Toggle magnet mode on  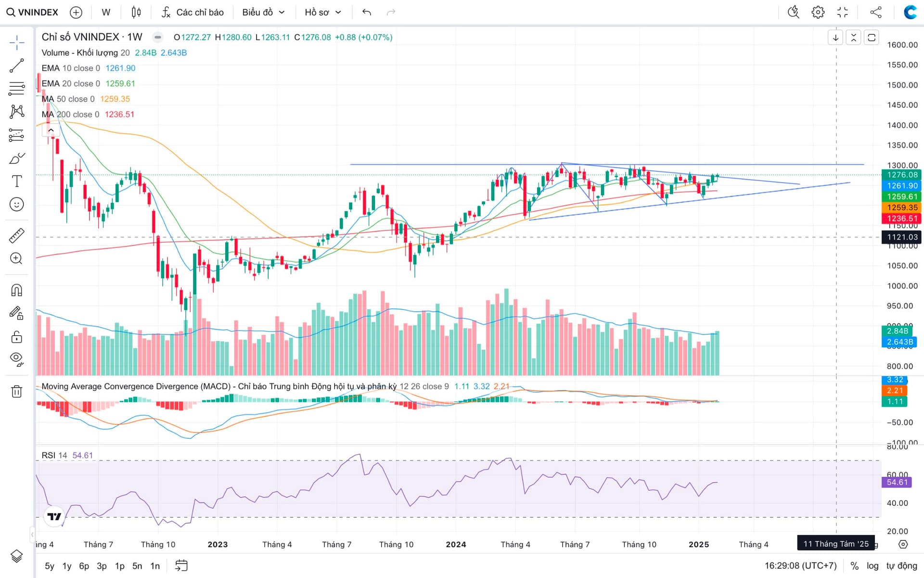click(x=16, y=290)
